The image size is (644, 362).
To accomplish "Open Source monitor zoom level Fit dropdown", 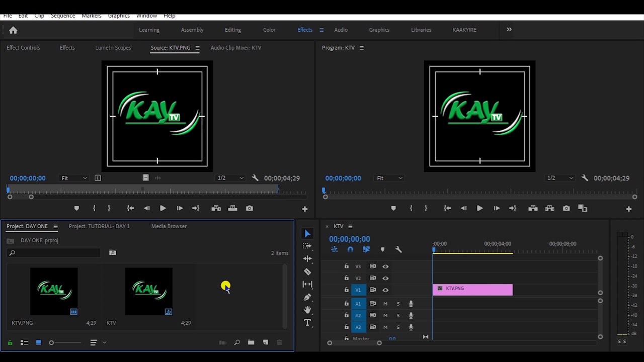I will (74, 178).
